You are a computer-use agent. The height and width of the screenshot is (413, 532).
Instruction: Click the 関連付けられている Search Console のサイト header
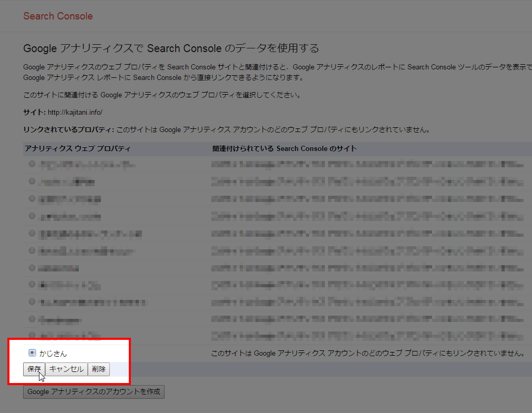284,149
